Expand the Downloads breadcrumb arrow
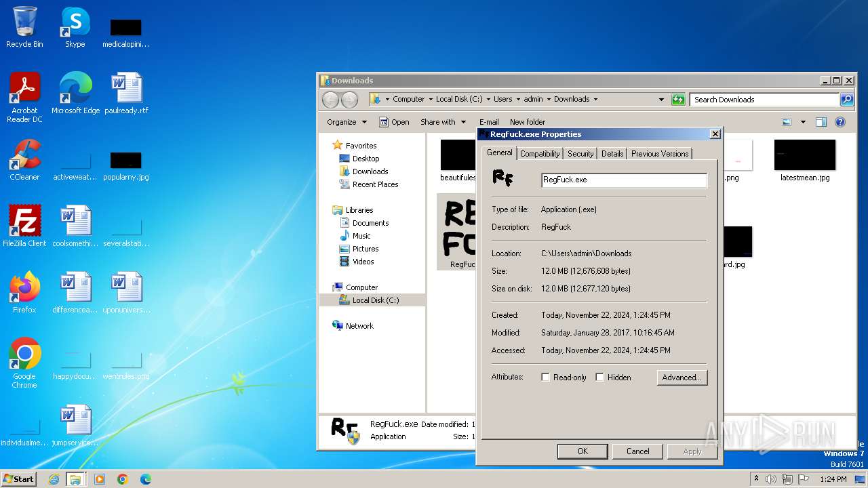This screenshot has width=868, height=488. [x=595, y=100]
